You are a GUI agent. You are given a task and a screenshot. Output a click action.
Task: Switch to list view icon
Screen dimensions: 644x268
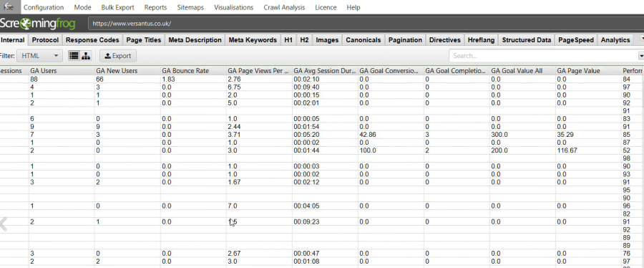74,56
